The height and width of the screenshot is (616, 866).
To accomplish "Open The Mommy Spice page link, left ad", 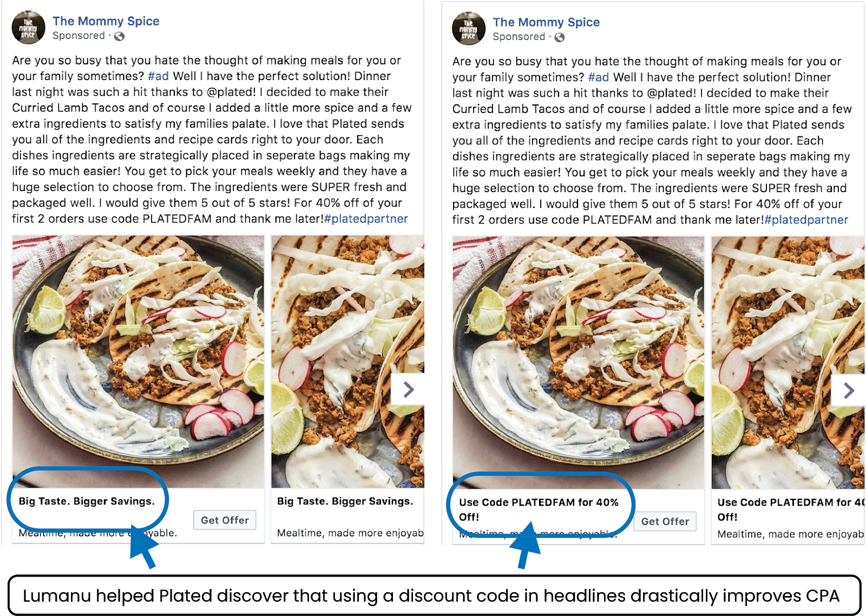I will [x=106, y=21].
